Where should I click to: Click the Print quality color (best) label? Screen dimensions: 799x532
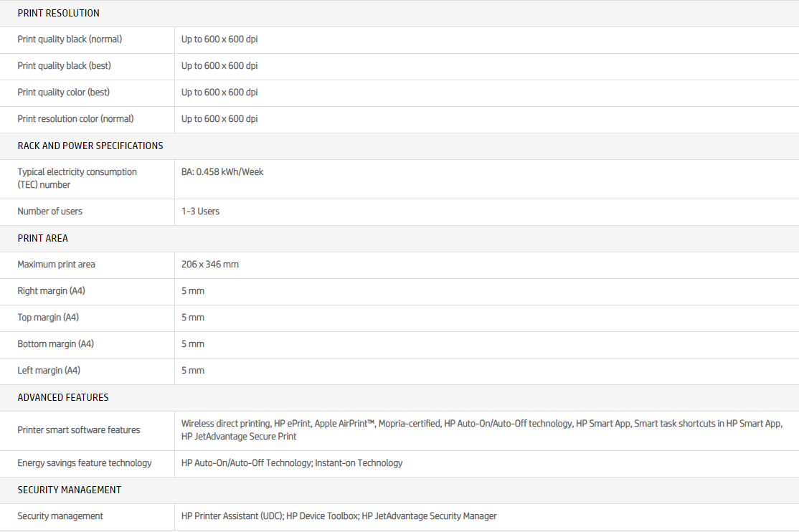(63, 92)
